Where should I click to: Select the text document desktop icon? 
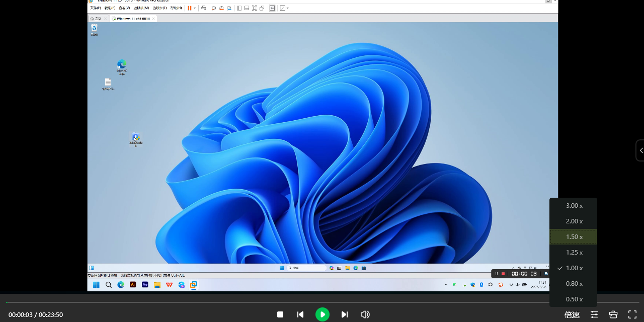point(108,84)
